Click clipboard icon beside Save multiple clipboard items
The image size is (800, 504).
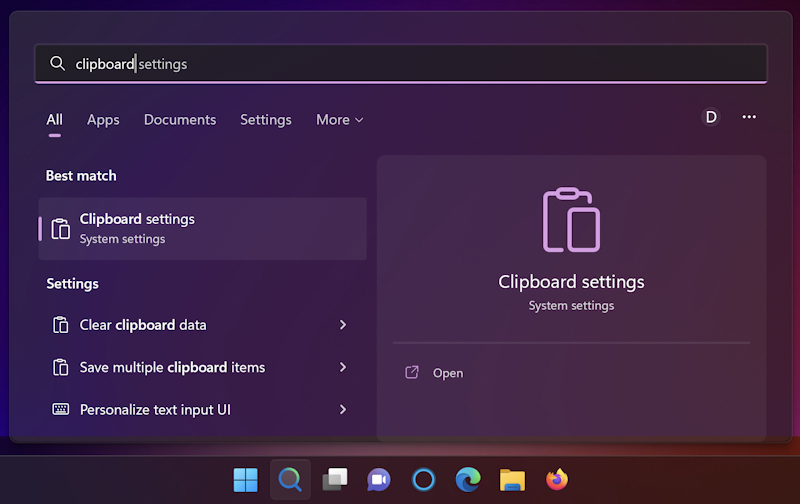point(61,367)
